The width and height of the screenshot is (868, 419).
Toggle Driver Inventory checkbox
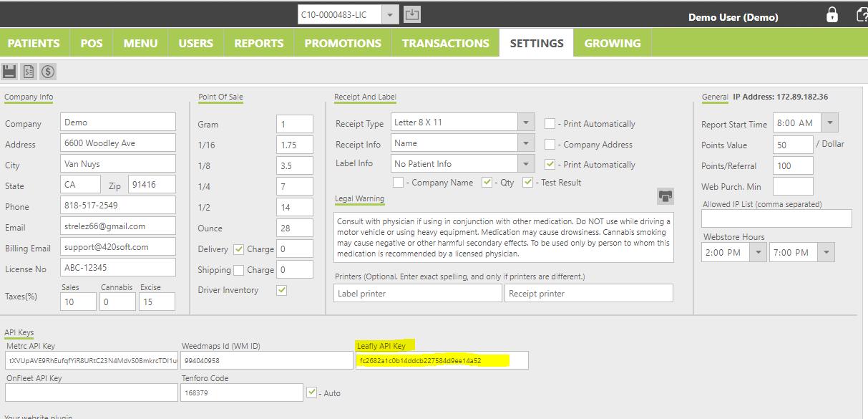(281, 290)
